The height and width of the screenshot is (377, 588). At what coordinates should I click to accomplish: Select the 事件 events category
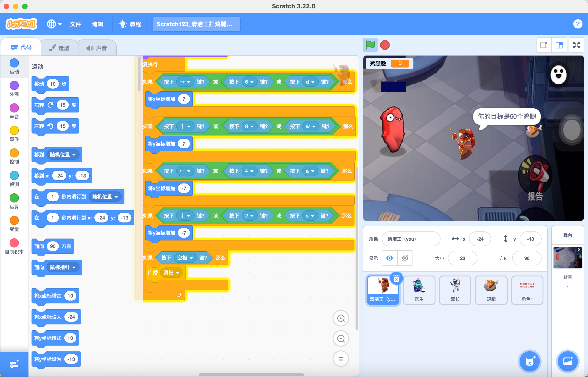pyautogui.click(x=14, y=134)
